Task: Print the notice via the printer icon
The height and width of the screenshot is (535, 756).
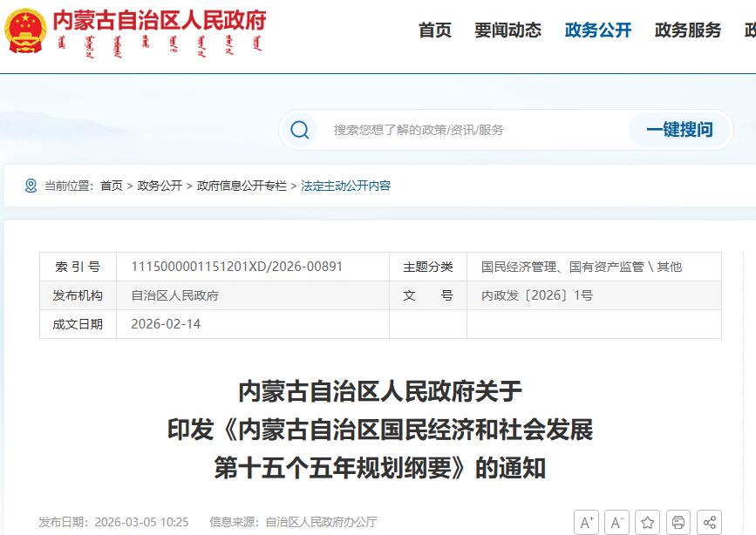Action: coord(677,522)
